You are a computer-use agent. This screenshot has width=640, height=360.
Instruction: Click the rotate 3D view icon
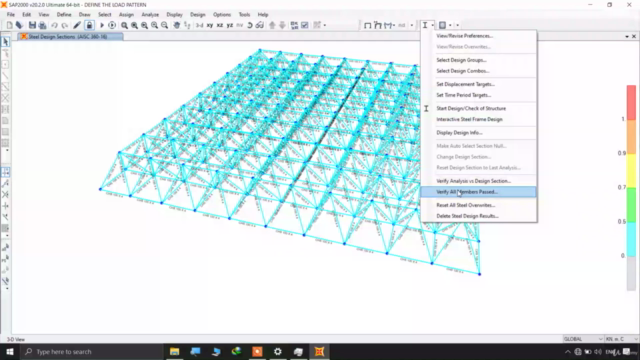click(x=250, y=25)
